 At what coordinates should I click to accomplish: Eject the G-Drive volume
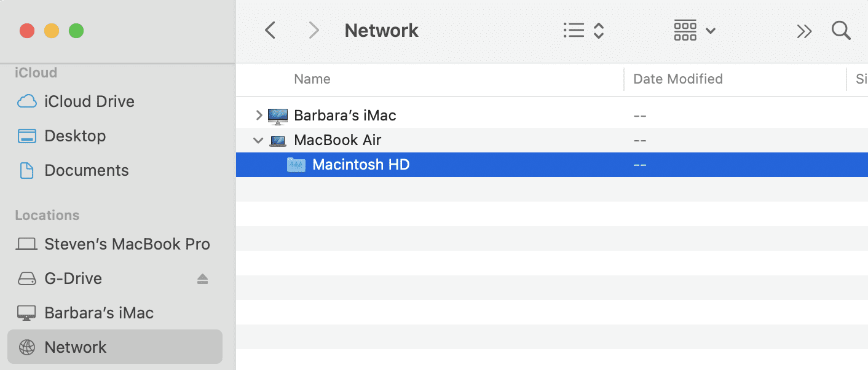(x=202, y=279)
